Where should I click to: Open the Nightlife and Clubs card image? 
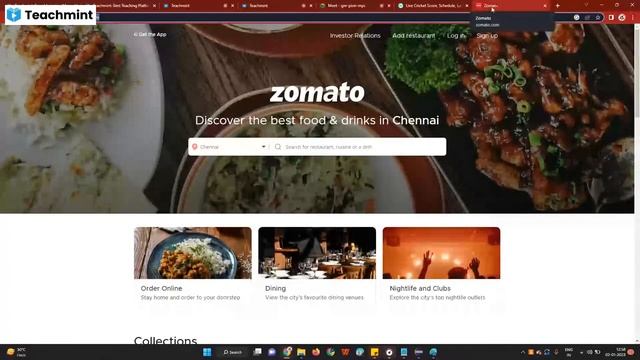click(441, 253)
